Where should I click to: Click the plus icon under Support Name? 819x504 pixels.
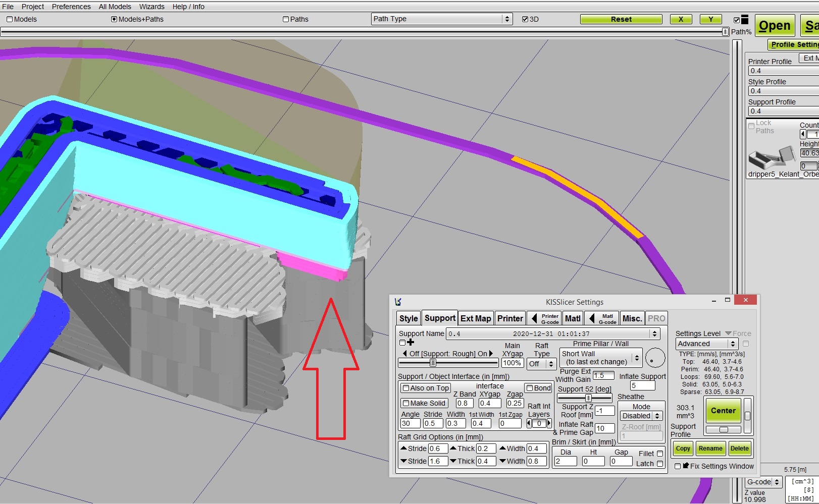pyautogui.click(x=411, y=343)
